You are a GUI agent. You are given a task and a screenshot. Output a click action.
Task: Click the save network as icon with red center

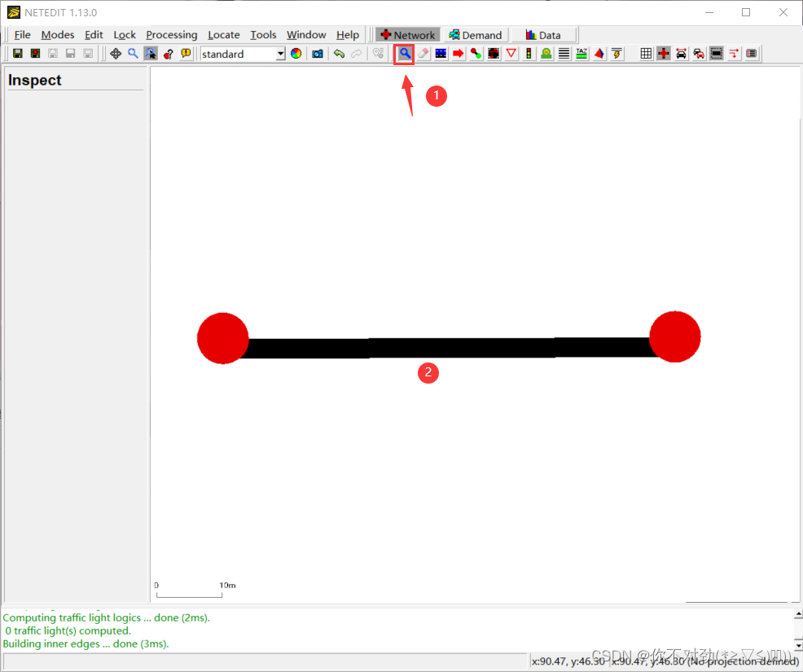pyautogui.click(x=35, y=53)
